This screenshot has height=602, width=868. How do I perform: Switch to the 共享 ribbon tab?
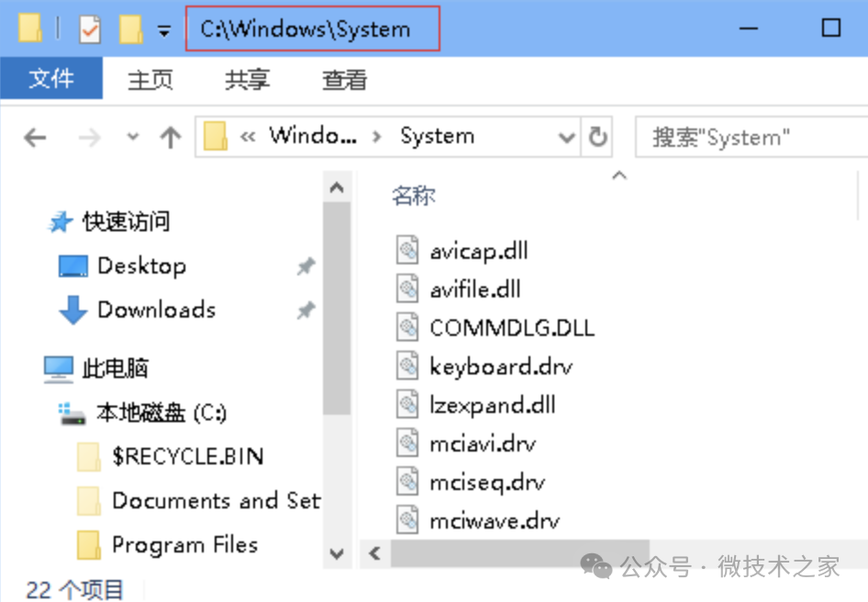click(x=247, y=80)
